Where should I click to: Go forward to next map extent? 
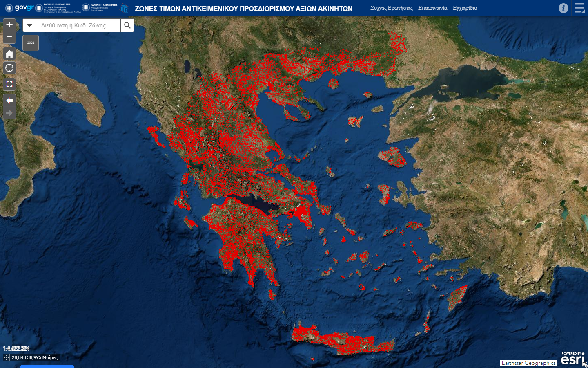pos(9,113)
